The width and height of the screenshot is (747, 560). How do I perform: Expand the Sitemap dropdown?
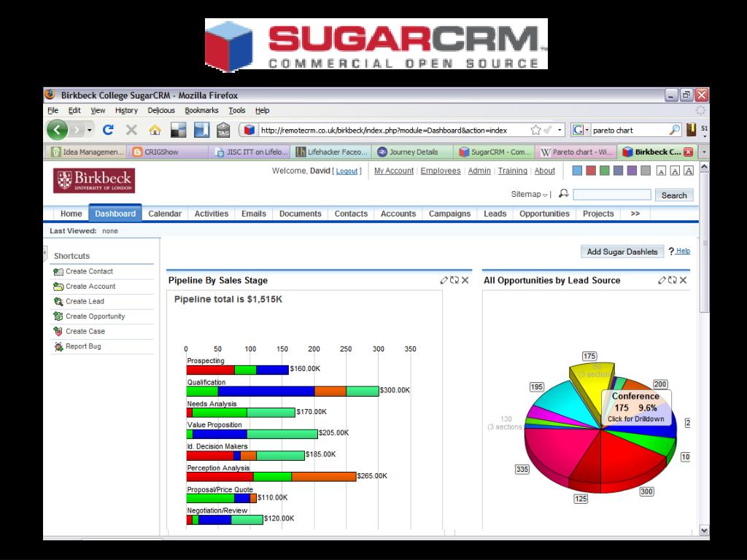pos(545,195)
